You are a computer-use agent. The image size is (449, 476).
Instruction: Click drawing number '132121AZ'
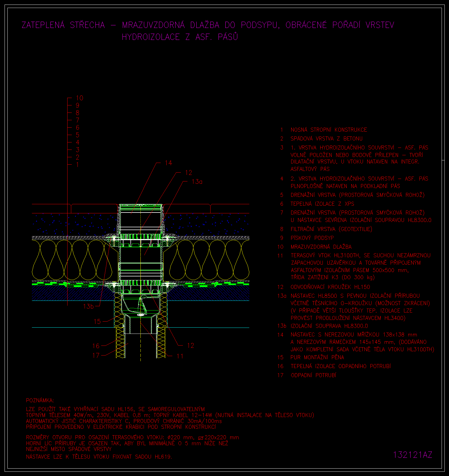(413, 455)
